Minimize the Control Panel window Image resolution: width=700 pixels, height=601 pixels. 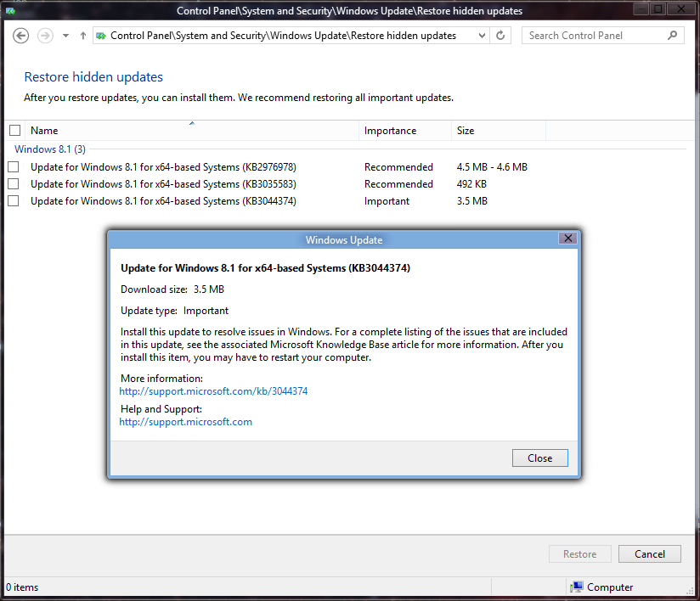point(641,8)
